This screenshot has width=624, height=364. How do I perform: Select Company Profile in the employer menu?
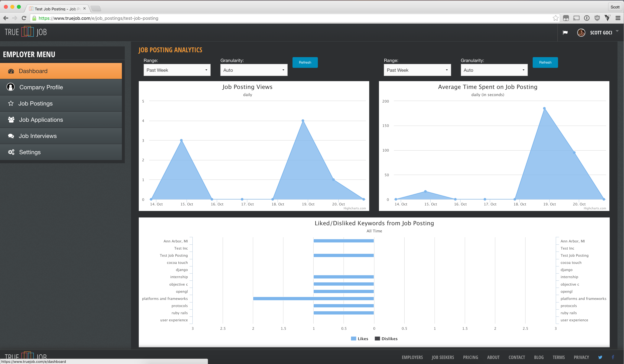(41, 87)
